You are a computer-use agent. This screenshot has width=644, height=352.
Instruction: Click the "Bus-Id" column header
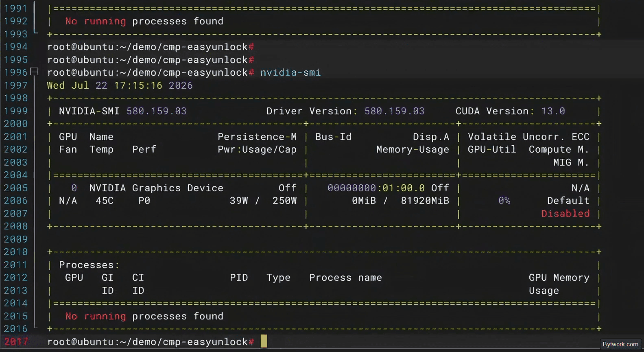coord(333,137)
